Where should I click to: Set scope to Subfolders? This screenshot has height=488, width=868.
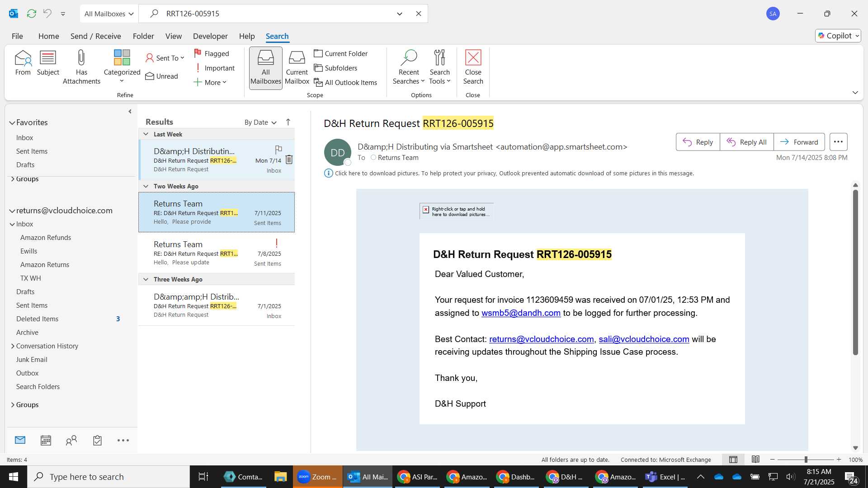click(x=335, y=68)
